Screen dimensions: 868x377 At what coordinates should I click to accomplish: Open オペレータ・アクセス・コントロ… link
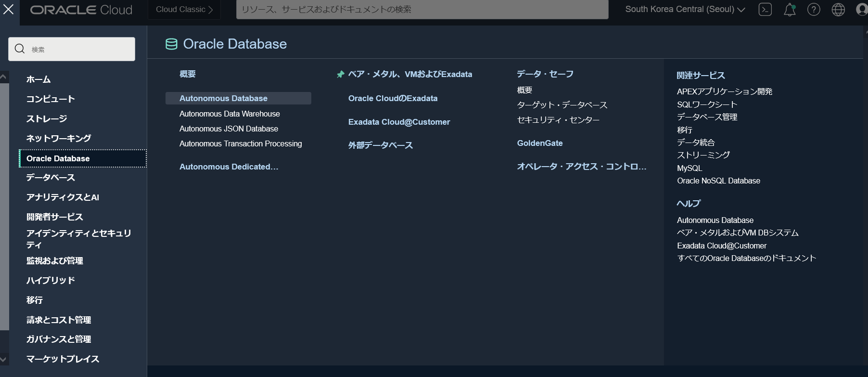582,167
